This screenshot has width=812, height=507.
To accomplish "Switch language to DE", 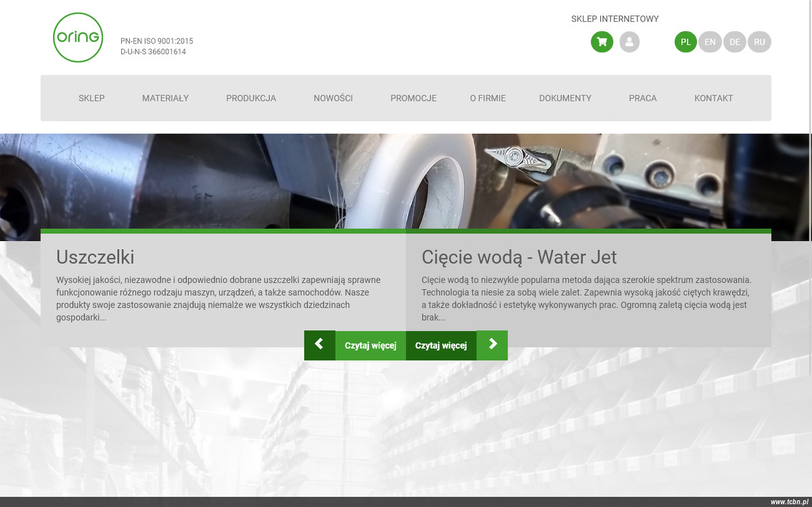I will point(735,42).
